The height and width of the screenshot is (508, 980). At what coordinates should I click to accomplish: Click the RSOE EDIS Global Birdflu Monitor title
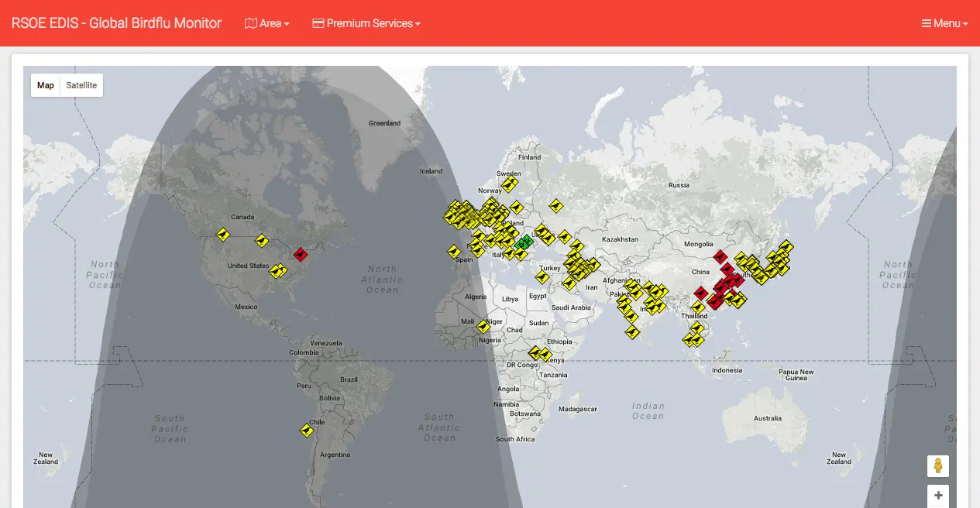click(116, 23)
